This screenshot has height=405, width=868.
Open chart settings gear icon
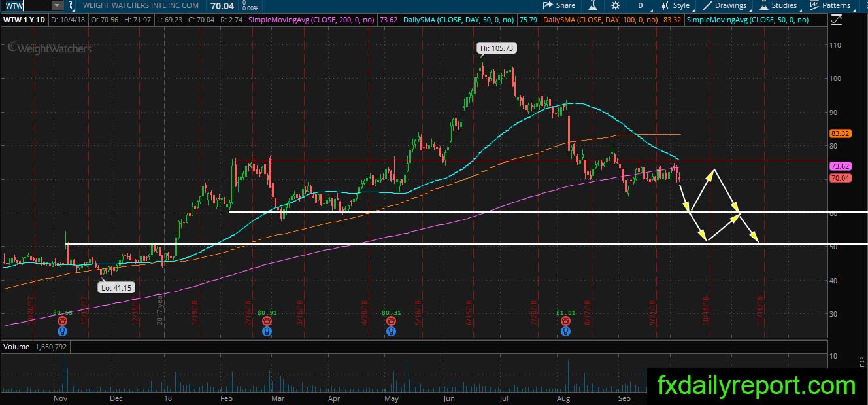(615, 5)
